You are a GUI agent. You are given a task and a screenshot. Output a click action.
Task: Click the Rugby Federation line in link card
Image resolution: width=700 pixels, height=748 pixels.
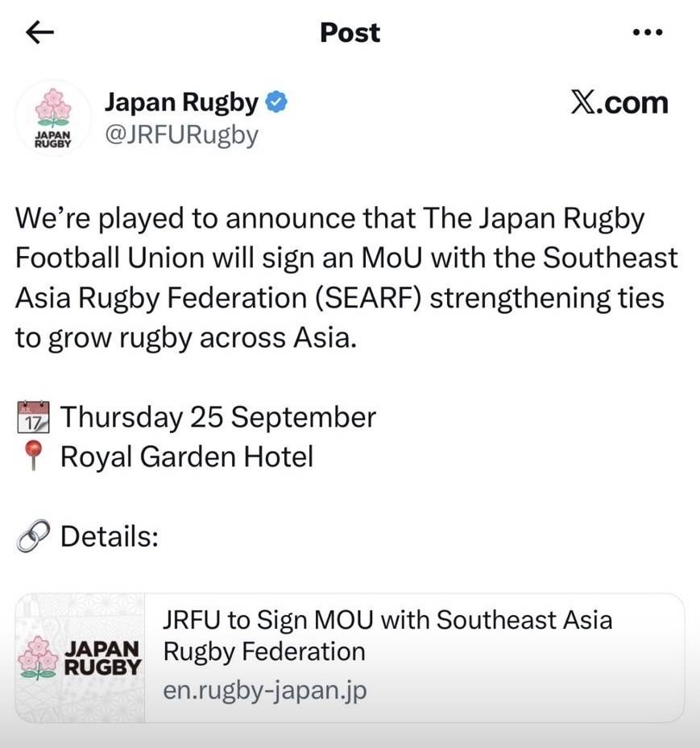tap(264, 651)
